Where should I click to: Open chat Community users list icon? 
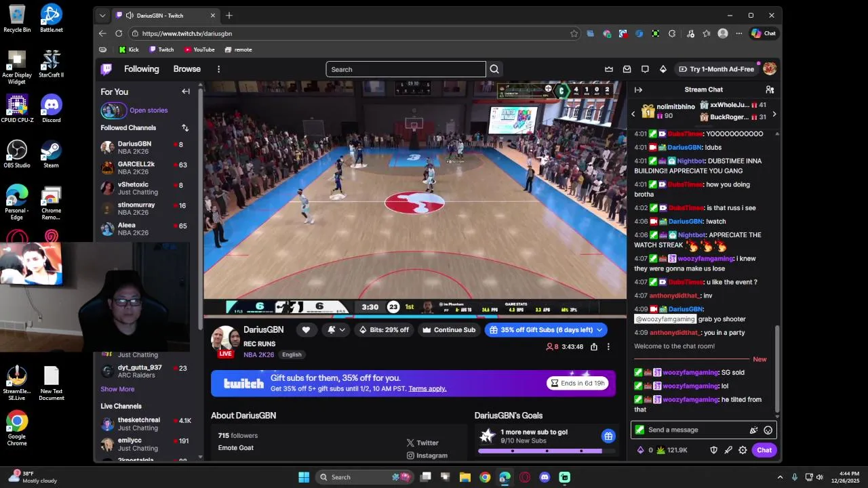(770, 89)
